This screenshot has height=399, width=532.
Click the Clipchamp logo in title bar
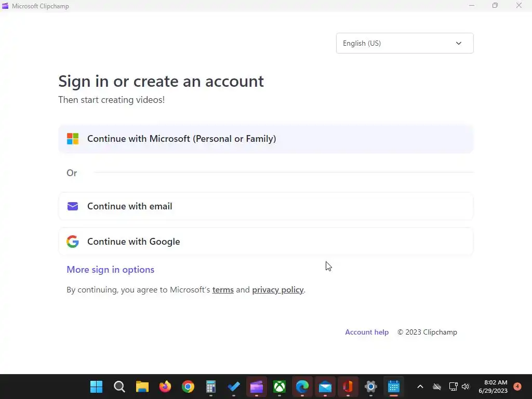coord(5,6)
